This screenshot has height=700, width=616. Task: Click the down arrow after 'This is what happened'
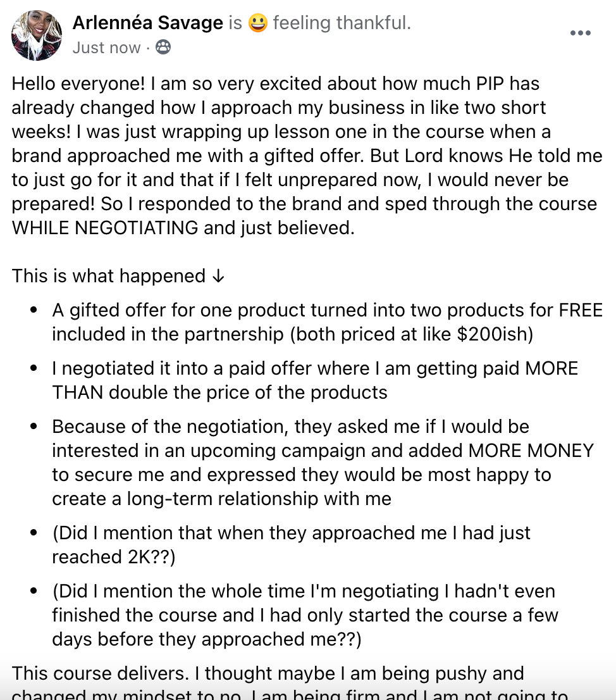[218, 277]
